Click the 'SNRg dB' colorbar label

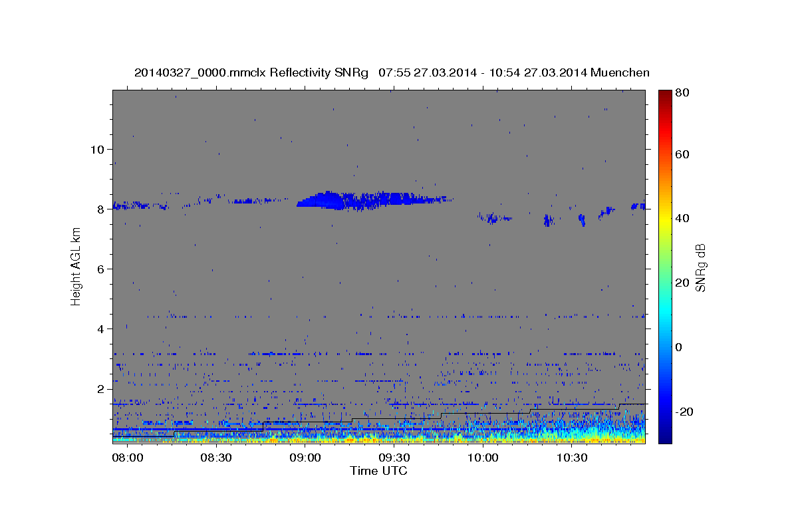click(700, 267)
